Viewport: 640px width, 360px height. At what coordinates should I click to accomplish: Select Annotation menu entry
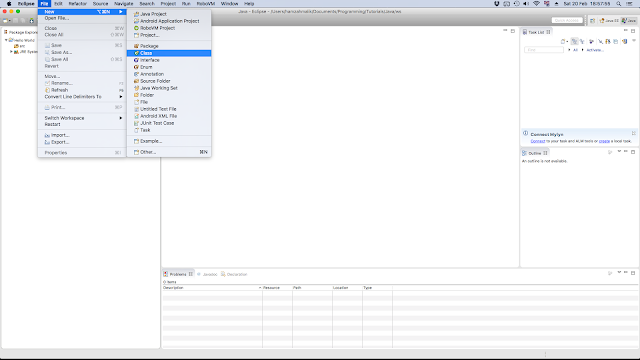(169, 74)
